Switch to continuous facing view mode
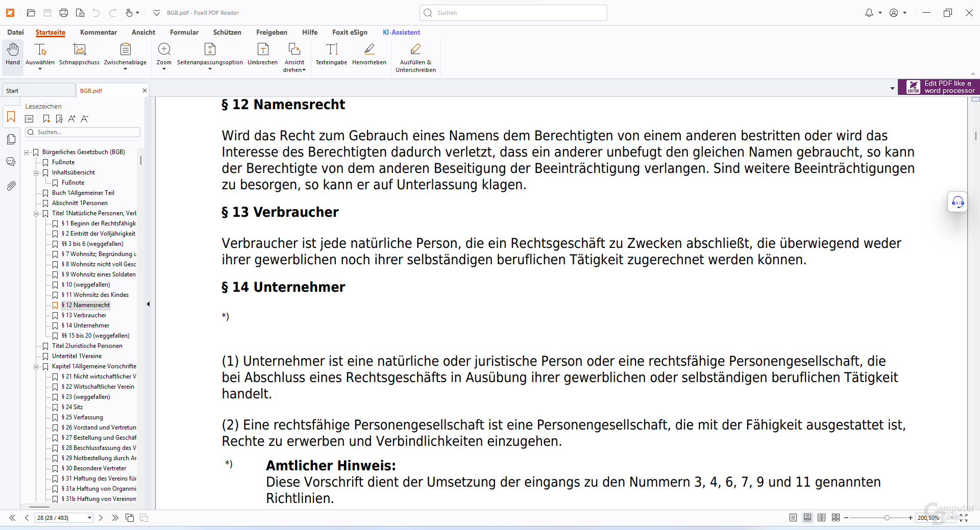The width and height of the screenshot is (980, 530). point(836,518)
